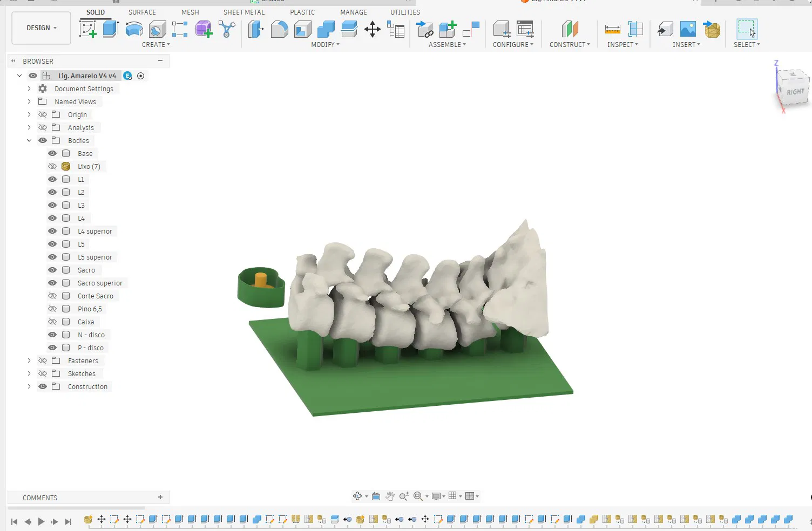Select the Zoom magnifier tool
Viewport: 812px width, 531px height.
[404, 496]
